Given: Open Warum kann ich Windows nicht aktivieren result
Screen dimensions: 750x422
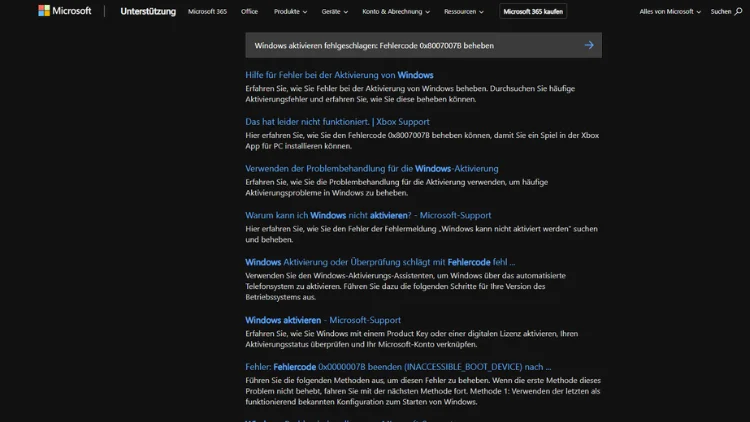Looking at the screenshot, I should pos(368,215).
